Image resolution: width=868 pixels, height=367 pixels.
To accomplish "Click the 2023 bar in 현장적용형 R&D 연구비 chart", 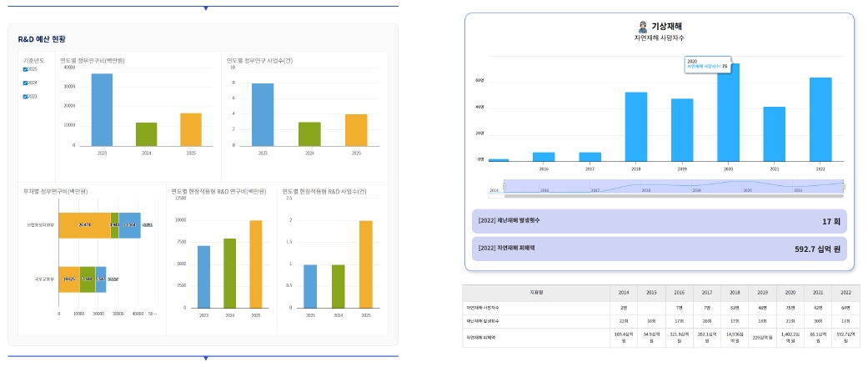I will point(203,277).
